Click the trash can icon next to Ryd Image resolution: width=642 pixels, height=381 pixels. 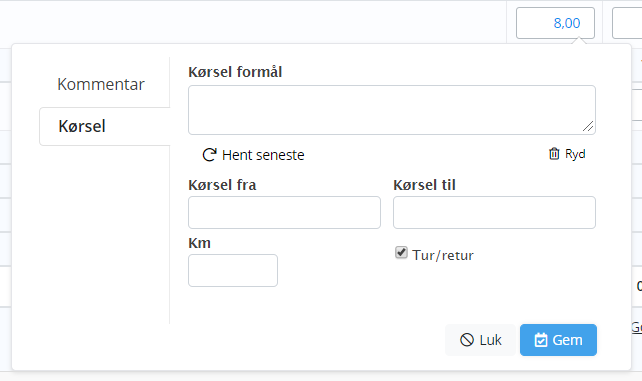(554, 154)
